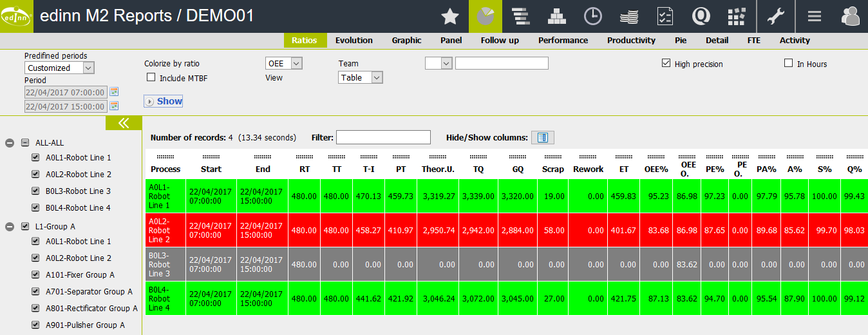Image resolution: width=868 pixels, height=335 pixels.
Task: Toggle ALL-ALL group checkbox
Action: (x=25, y=143)
